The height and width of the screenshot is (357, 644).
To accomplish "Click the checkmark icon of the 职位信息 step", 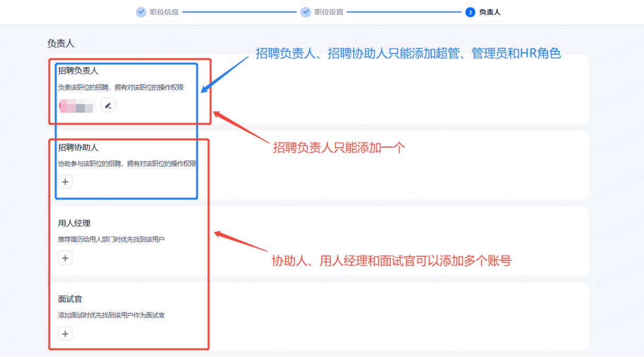I will (x=141, y=12).
